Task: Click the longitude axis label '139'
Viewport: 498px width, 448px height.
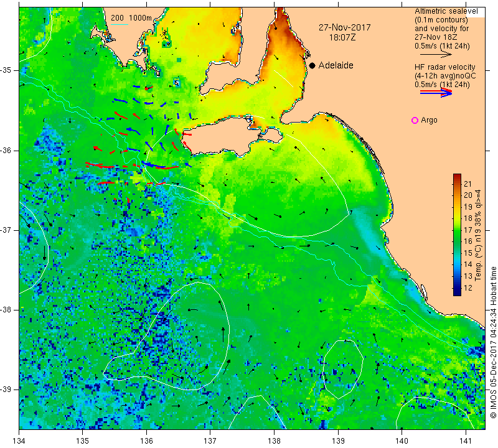Action: point(338,441)
